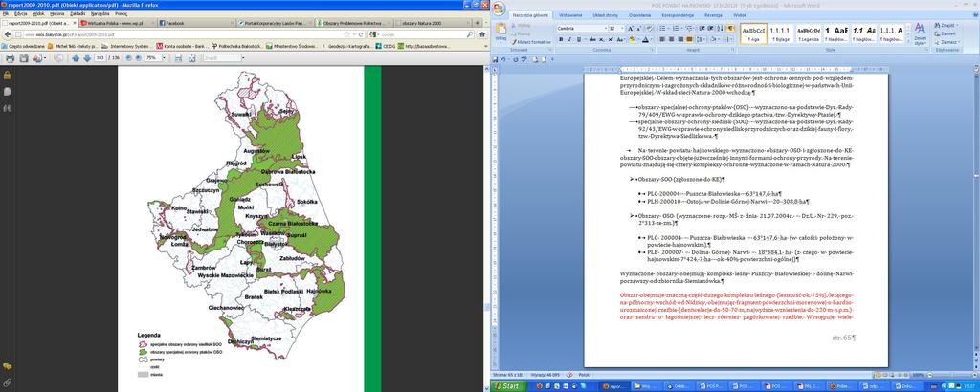Toggle bold formatting in Word
The height and width of the screenshot is (392, 980).
[561, 39]
